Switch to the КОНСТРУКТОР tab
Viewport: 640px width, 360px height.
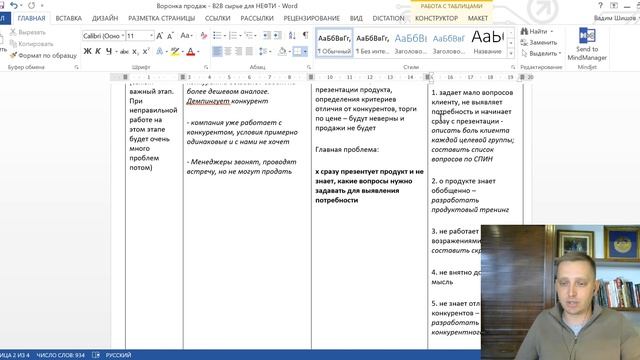436,18
